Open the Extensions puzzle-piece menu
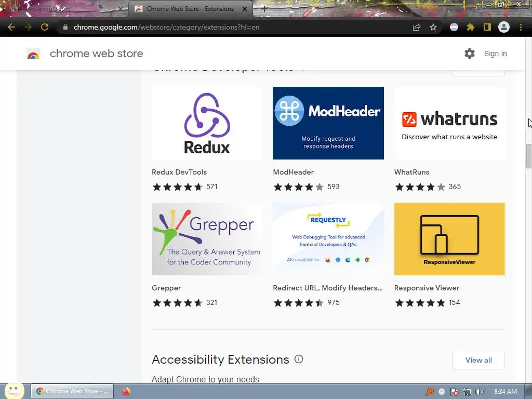This screenshot has height=399, width=532. [471, 27]
